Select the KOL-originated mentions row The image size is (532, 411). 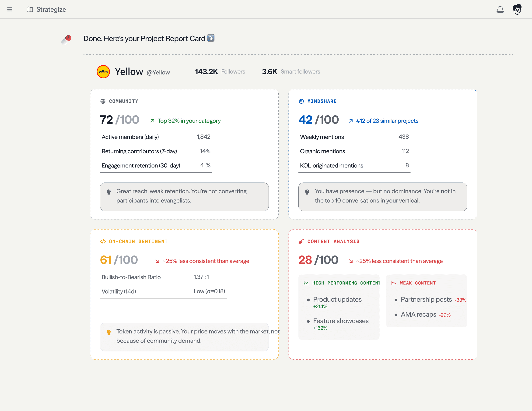(x=354, y=166)
